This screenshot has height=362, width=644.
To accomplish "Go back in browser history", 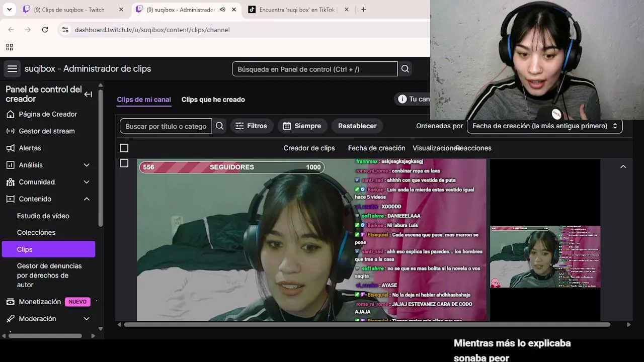I will click(x=11, y=30).
